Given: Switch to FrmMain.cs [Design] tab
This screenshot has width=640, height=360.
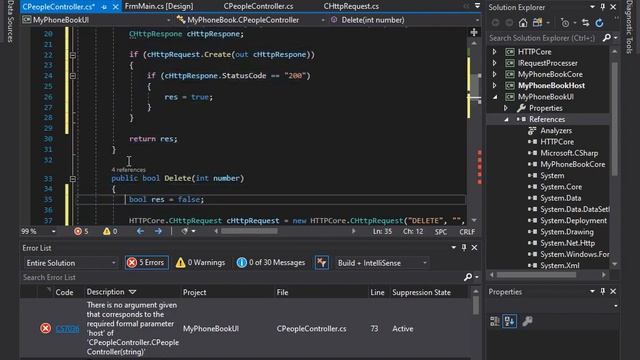Looking at the screenshot, I should pos(159,6).
